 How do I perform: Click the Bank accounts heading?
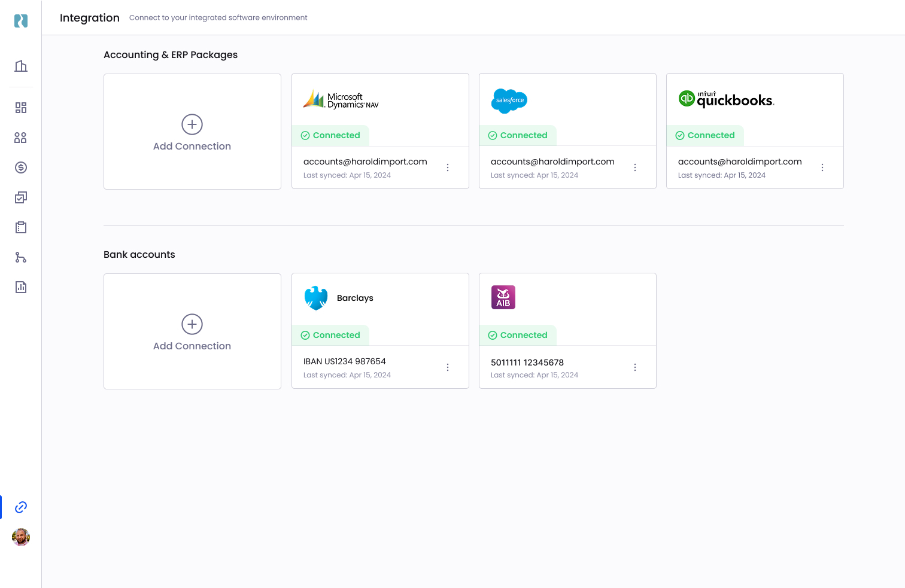coord(139,254)
